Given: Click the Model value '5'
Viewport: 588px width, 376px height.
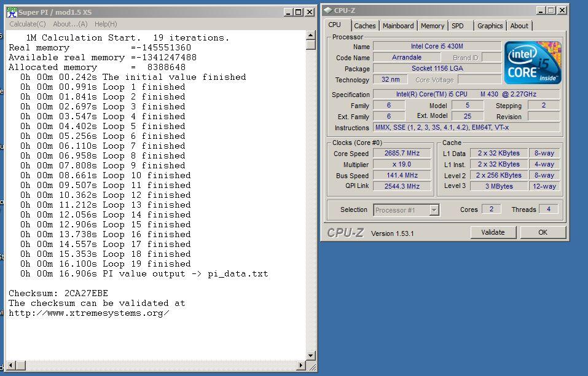Looking at the screenshot, I should click(x=467, y=105).
